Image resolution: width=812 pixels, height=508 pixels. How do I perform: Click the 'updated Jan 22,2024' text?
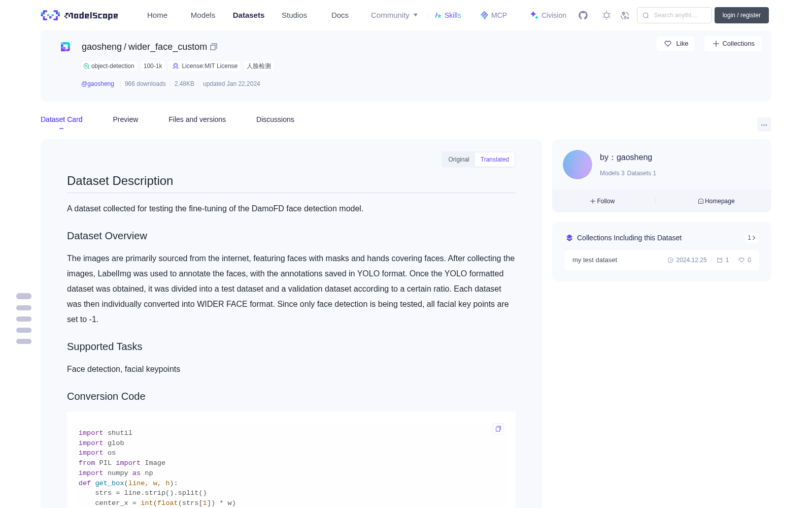[231, 84]
